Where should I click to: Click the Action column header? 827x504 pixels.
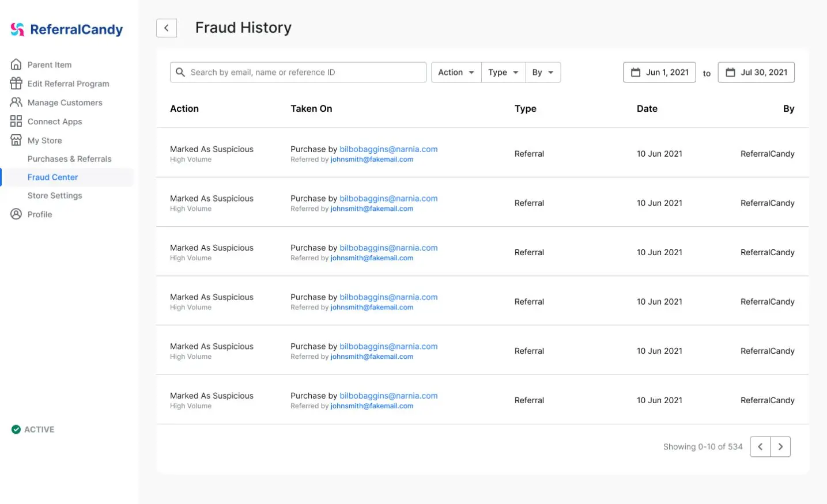click(184, 109)
